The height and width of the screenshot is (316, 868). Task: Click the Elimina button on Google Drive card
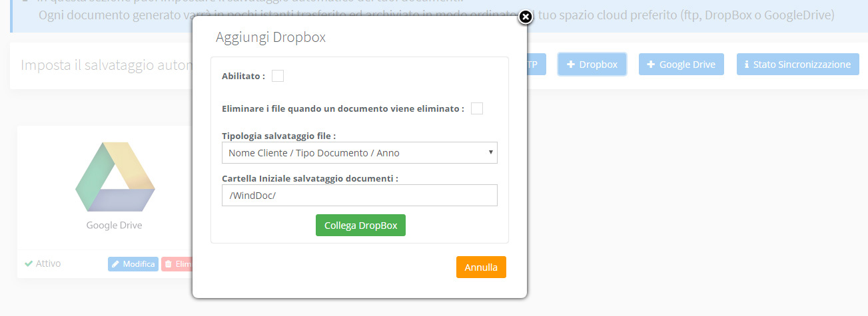[177, 264]
